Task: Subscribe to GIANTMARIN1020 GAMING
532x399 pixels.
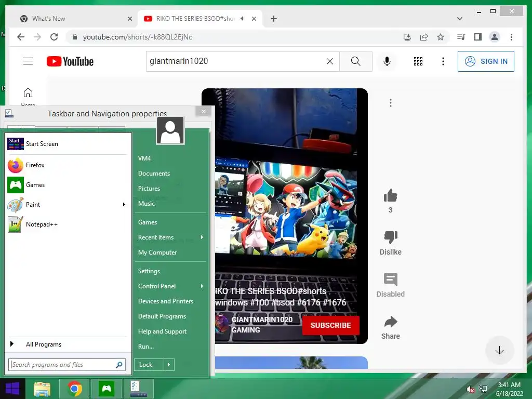Action: 331,325
